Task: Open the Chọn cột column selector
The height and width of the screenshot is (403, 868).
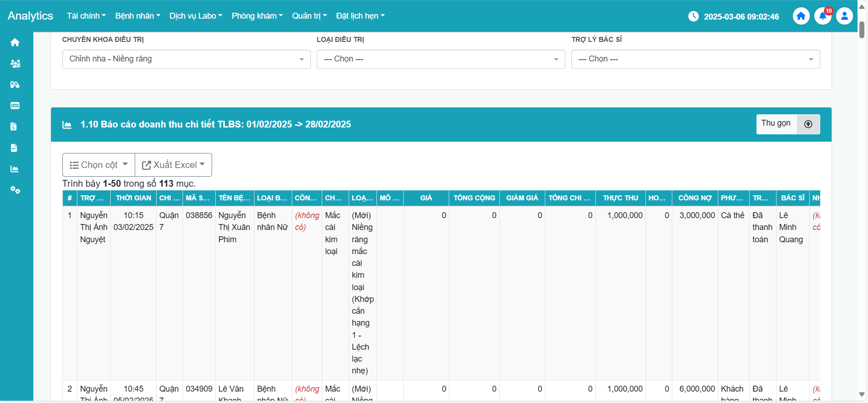Action: coord(99,165)
